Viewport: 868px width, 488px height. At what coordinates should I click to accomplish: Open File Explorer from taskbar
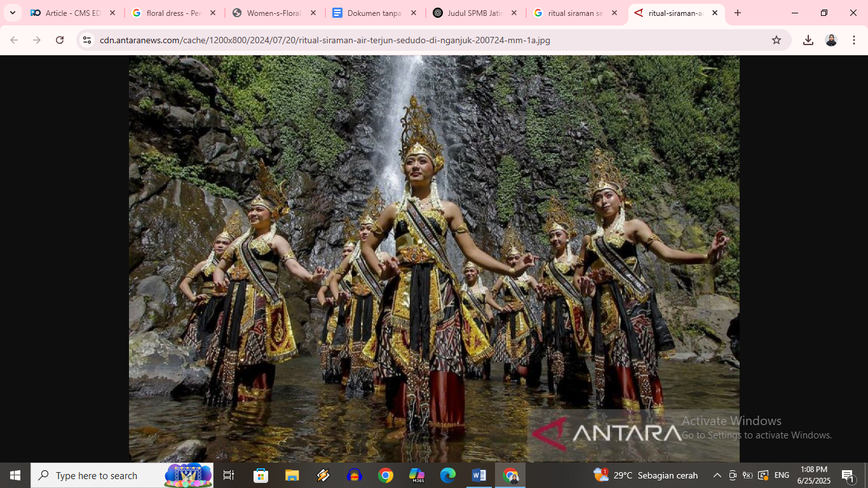point(292,475)
